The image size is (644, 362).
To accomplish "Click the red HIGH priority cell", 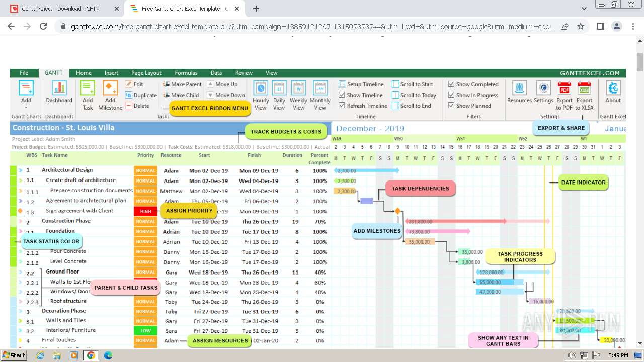I will (145, 211).
